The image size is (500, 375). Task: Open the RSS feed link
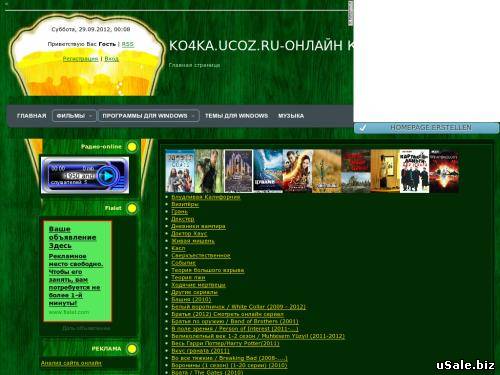[x=128, y=44]
